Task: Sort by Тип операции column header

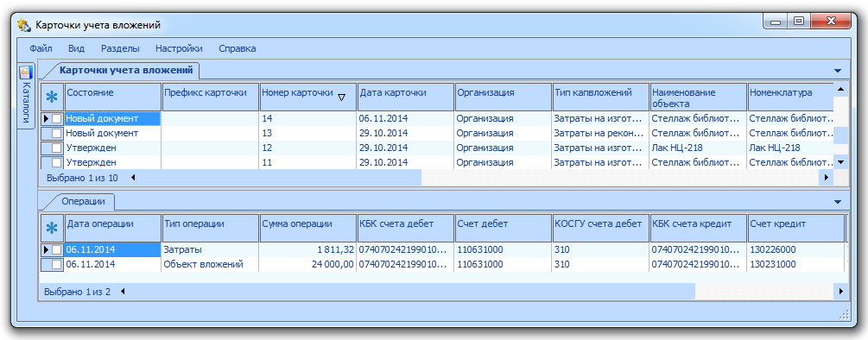Action: click(211, 229)
